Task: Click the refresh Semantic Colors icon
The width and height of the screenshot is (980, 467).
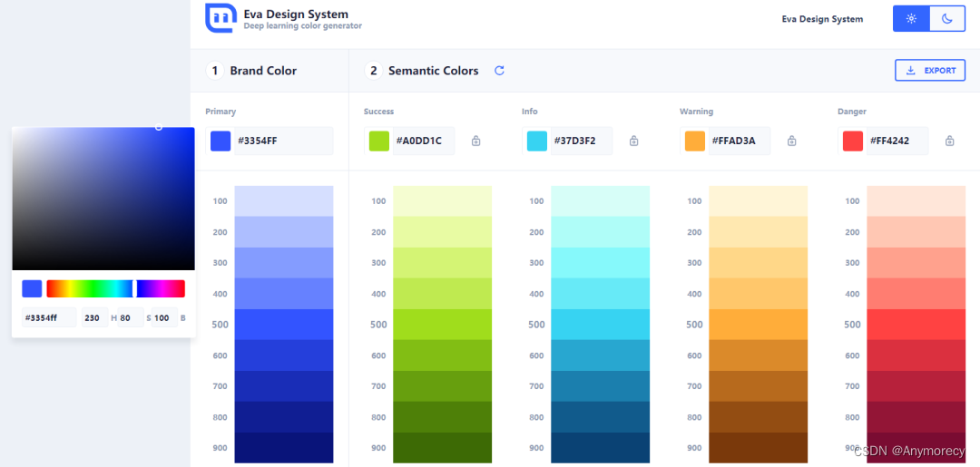Action: pyautogui.click(x=499, y=71)
